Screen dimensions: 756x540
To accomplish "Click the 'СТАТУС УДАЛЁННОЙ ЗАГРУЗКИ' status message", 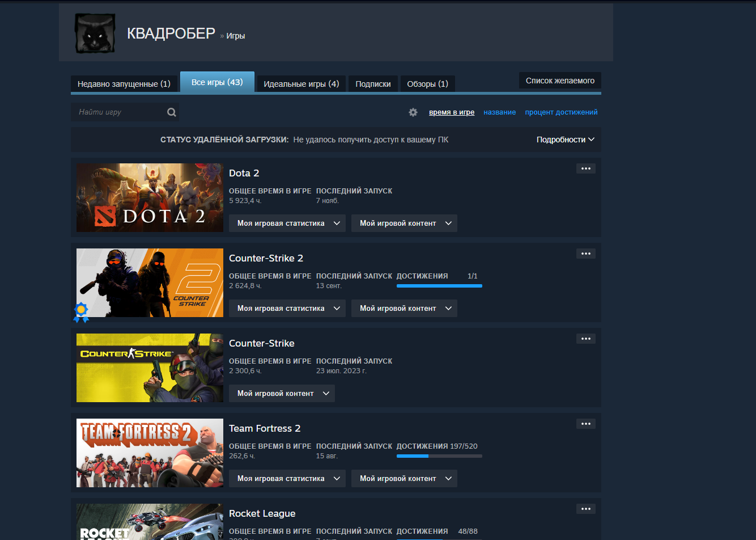I will click(304, 140).
